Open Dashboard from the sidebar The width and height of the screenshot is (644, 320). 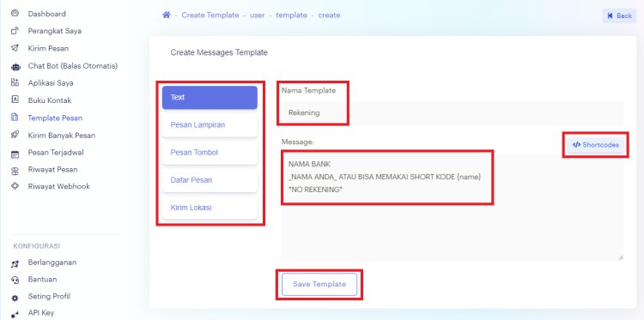coord(47,14)
